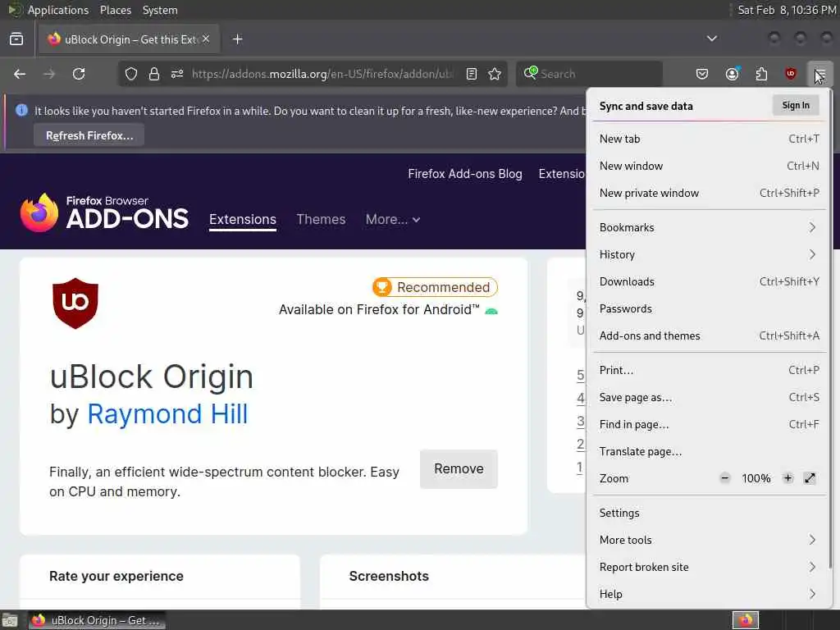Click the address bar URL
Viewport: 840px width, 630px height.
[322, 74]
